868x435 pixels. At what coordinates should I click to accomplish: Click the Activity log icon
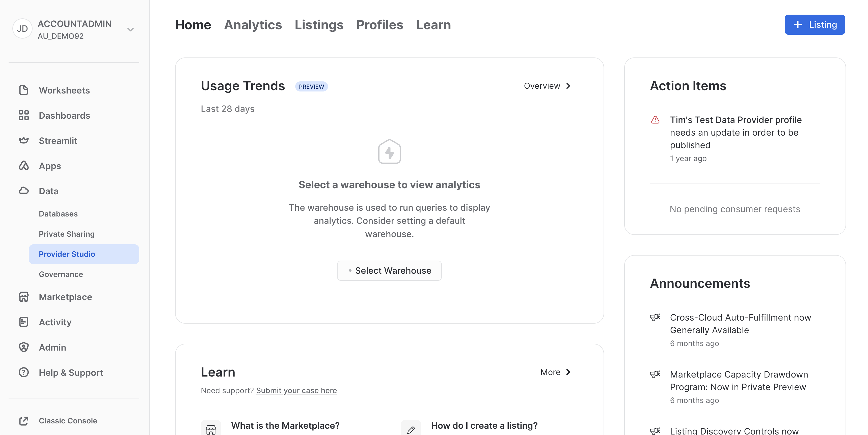23,322
